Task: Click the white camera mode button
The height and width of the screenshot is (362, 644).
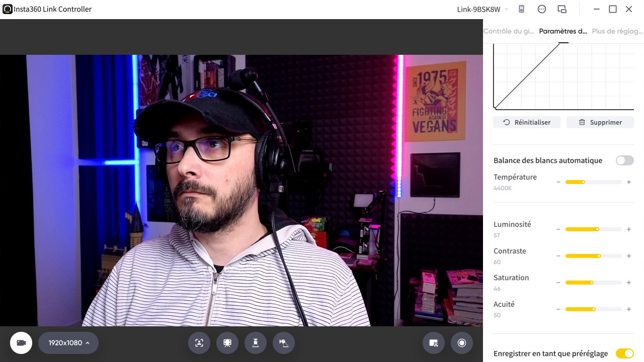Action: pos(21,343)
